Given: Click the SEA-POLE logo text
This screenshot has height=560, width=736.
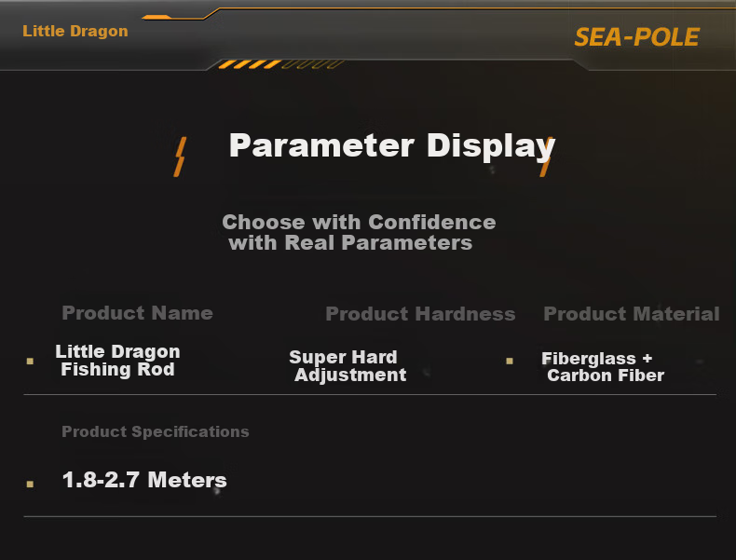Looking at the screenshot, I should (636, 37).
